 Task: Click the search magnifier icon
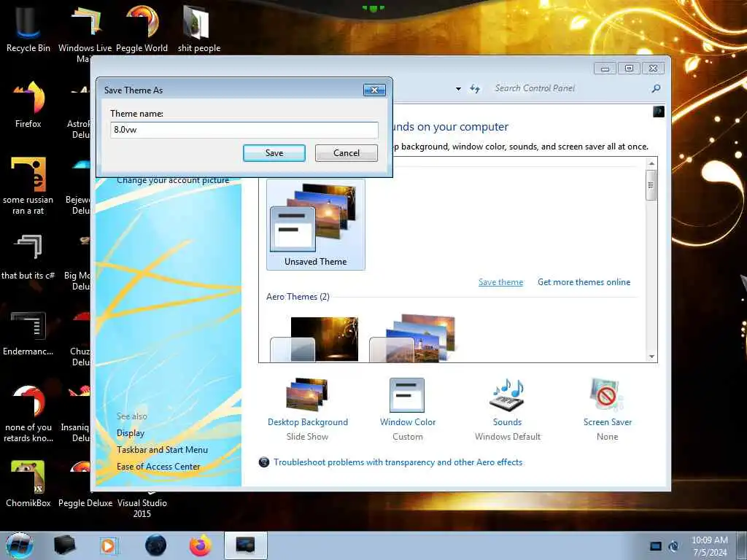pyautogui.click(x=656, y=88)
